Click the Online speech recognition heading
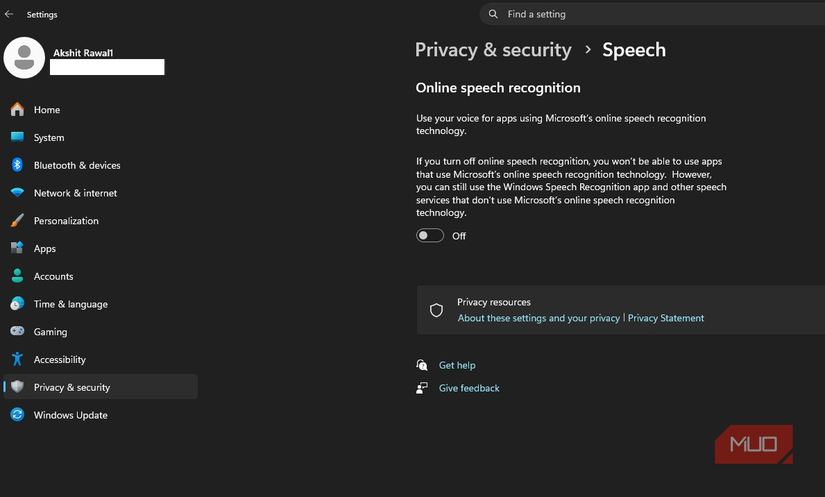This screenshot has width=825, height=497. pyautogui.click(x=498, y=88)
